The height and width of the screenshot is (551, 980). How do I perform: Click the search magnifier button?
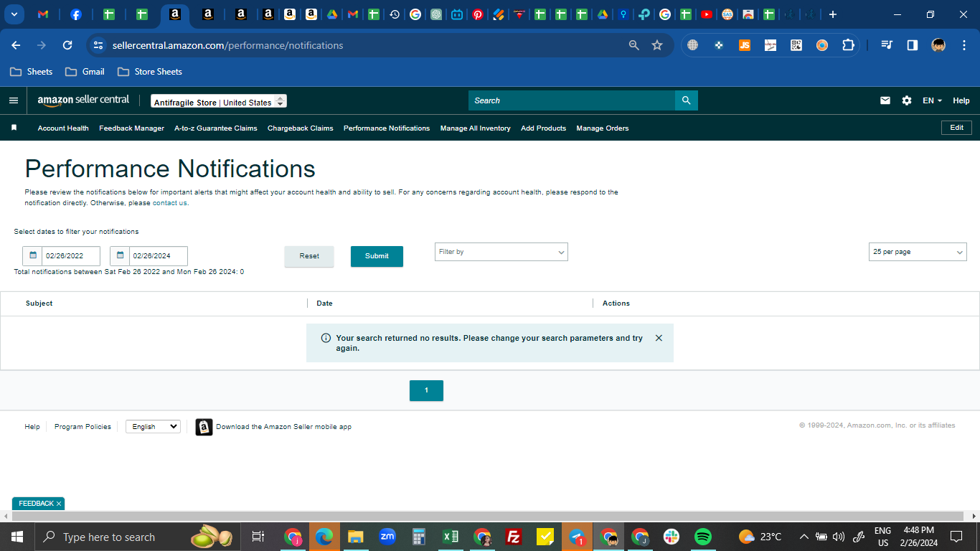686,100
